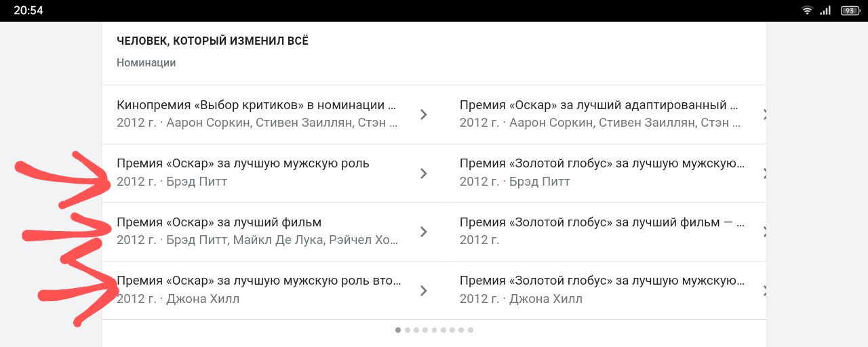The width and height of the screenshot is (868, 347).
Task: Select Кинопремия «Выбор критиков» nomination entry
Action: coord(274,115)
